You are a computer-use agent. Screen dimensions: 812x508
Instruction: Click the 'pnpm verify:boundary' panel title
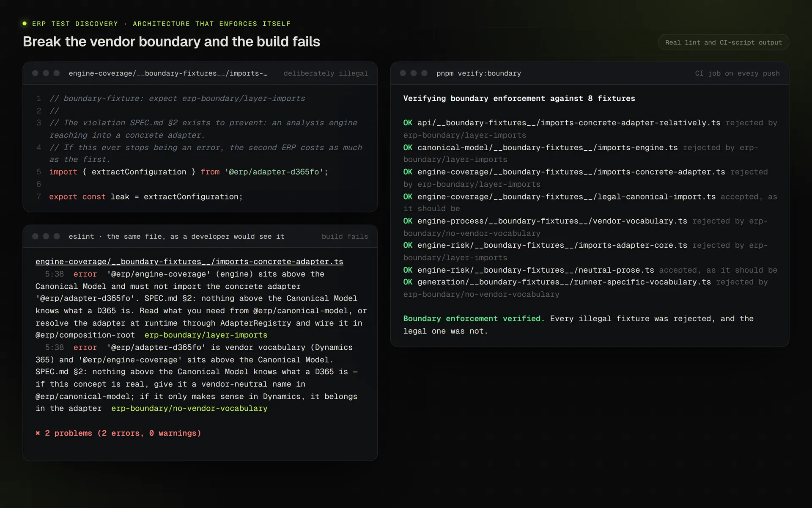pyautogui.click(x=478, y=73)
